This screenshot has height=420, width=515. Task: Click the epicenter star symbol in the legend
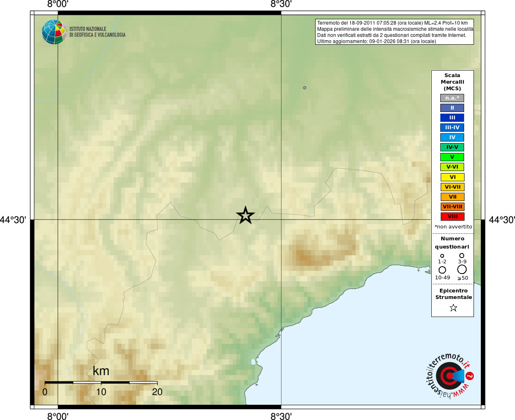[453, 308]
